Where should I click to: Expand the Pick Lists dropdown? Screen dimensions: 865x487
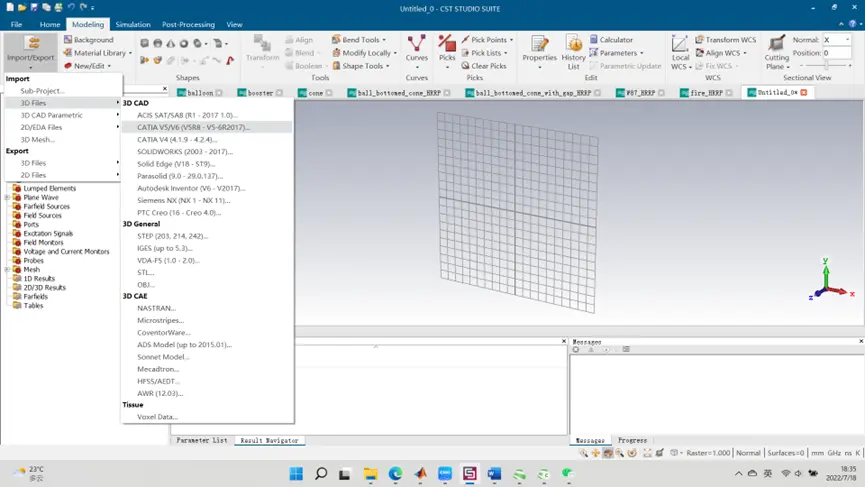pyautogui.click(x=506, y=53)
